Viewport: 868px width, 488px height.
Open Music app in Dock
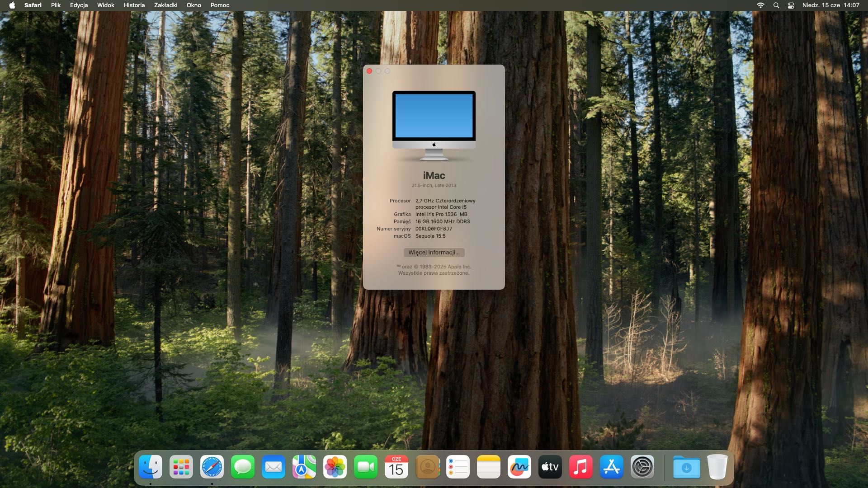pyautogui.click(x=581, y=467)
